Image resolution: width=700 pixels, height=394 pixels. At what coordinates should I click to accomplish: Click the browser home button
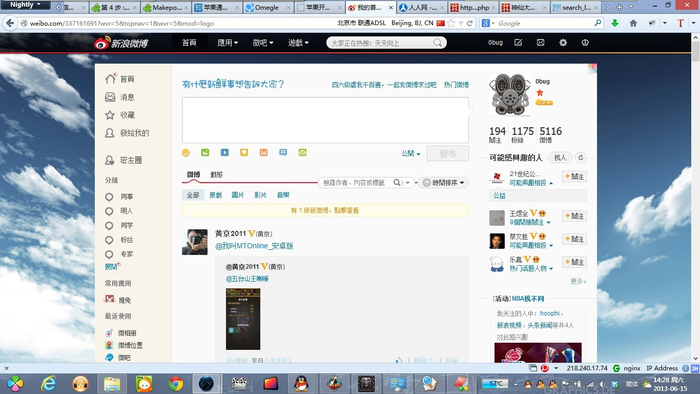point(633,23)
